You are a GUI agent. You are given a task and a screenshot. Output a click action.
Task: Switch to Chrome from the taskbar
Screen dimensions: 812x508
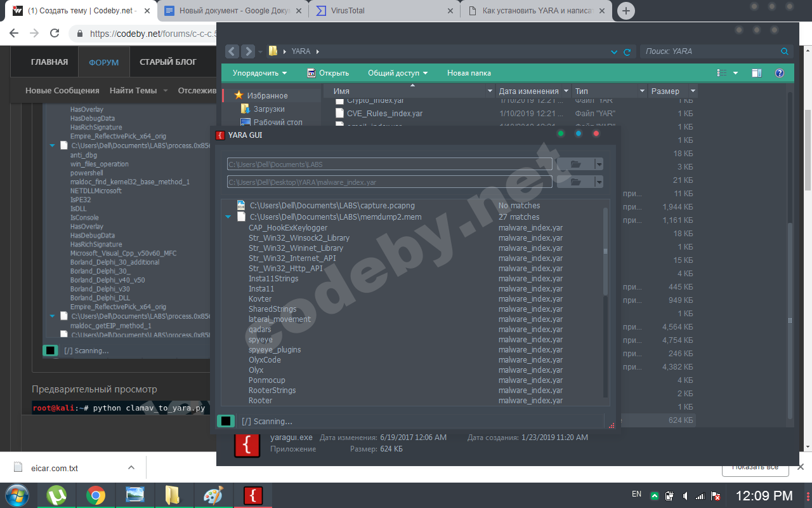[x=96, y=496]
